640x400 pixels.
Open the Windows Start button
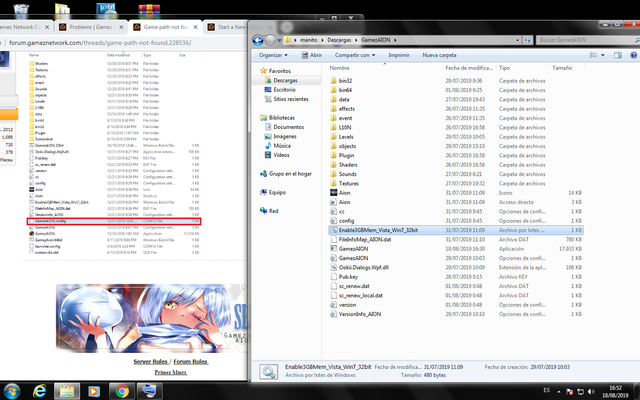(11, 391)
